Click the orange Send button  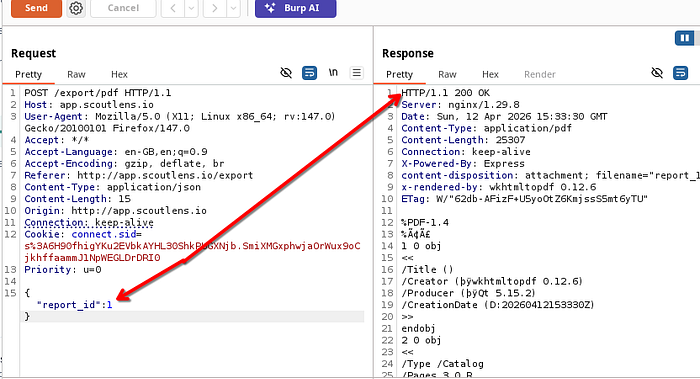pyautogui.click(x=36, y=8)
